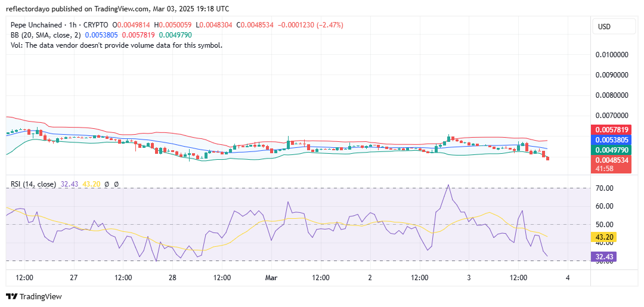Open the USD currency selector

pos(615,27)
